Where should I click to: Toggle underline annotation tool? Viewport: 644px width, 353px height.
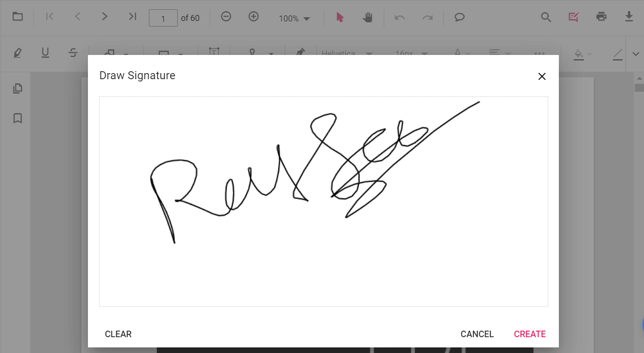point(45,53)
